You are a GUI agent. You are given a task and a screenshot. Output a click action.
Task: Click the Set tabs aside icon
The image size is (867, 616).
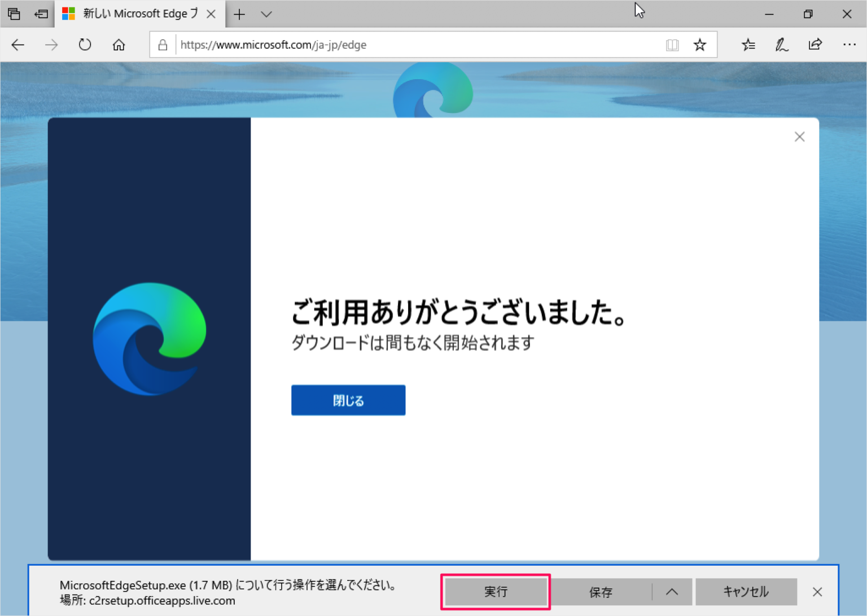[14, 14]
